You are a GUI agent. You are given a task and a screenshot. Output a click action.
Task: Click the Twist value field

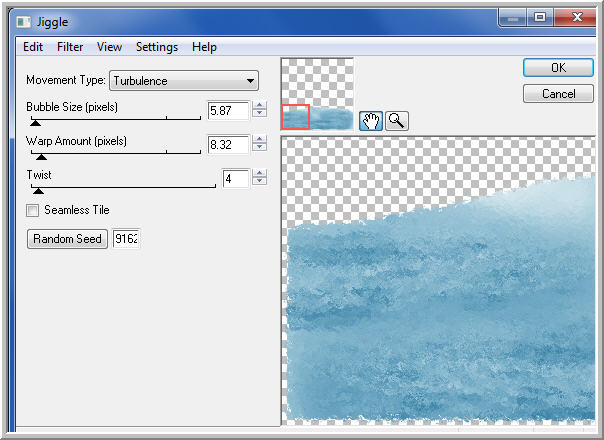(236, 179)
